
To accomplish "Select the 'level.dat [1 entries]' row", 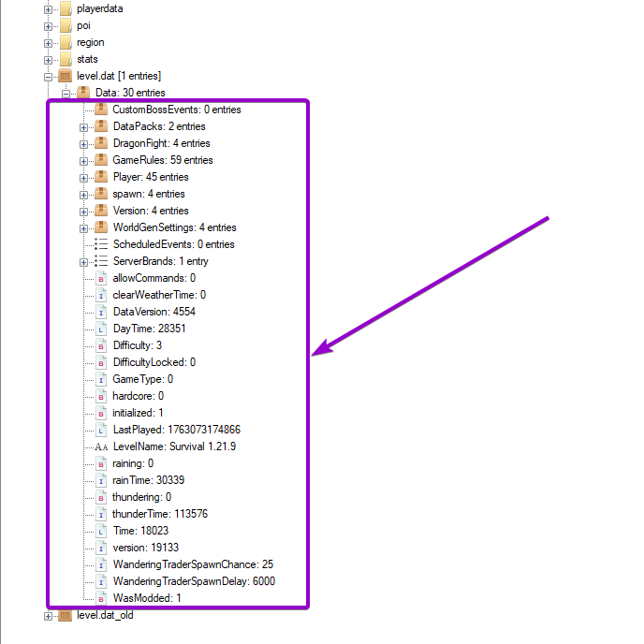I will coord(119,76).
